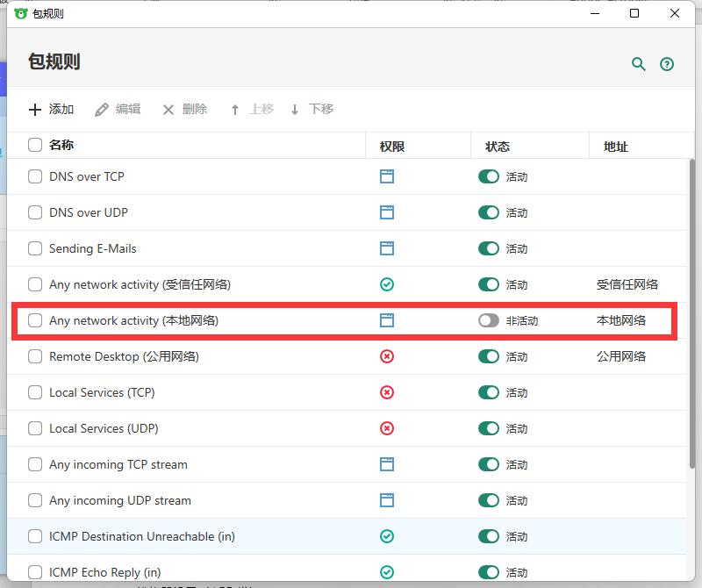The height and width of the screenshot is (588, 702).
Task: Click 添加 to add a new packet rule
Action: (51, 109)
